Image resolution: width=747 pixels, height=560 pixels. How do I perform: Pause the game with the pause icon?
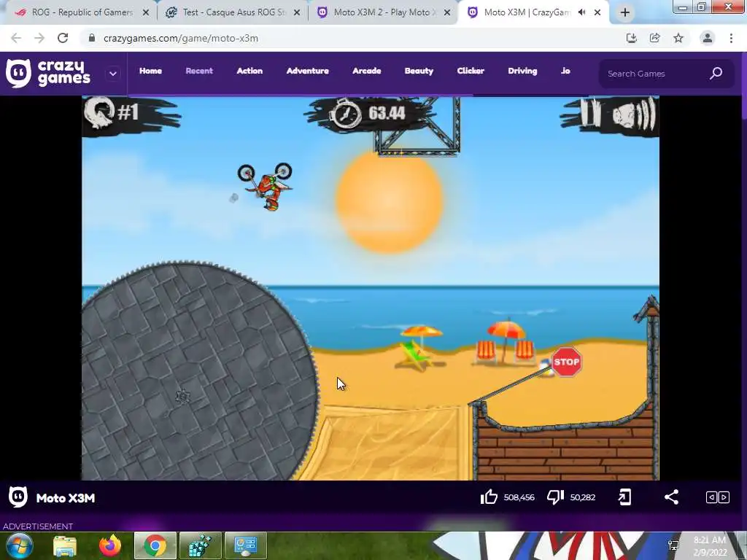tap(591, 113)
